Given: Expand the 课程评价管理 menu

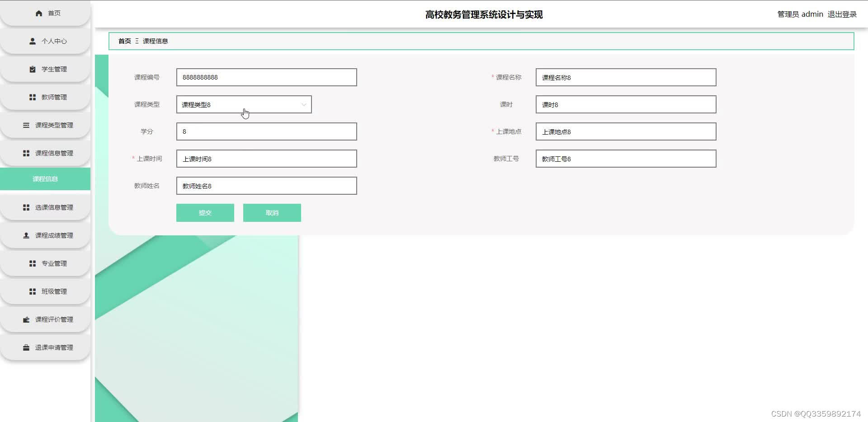Looking at the screenshot, I should pos(45,319).
